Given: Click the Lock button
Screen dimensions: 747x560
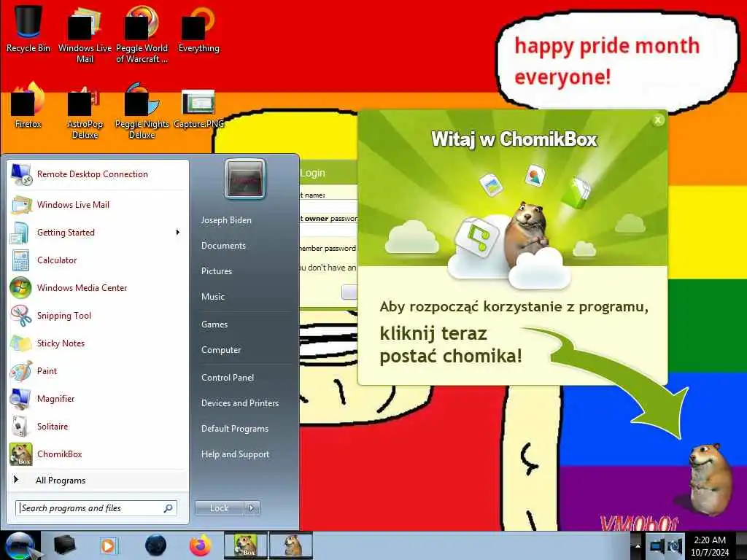Looking at the screenshot, I should [x=219, y=508].
